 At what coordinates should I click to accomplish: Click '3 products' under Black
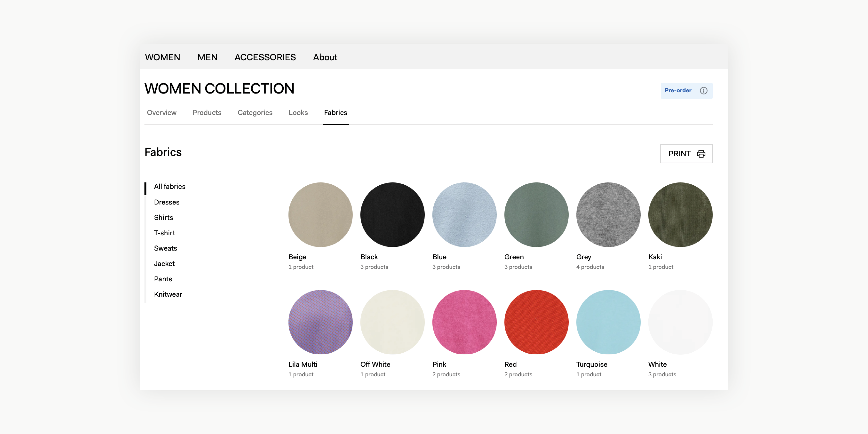pos(374,267)
